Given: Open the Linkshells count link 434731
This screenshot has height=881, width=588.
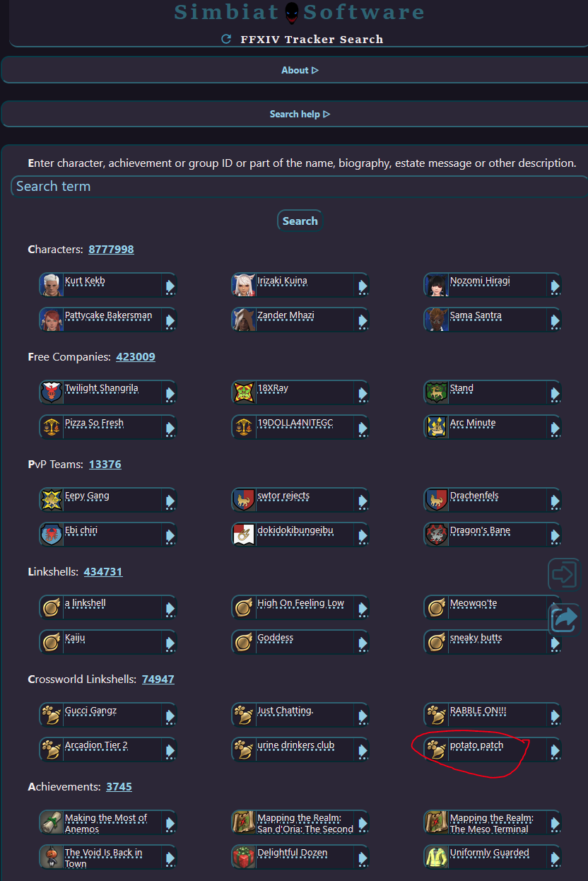Looking at the screenshot, I should 103,571.
